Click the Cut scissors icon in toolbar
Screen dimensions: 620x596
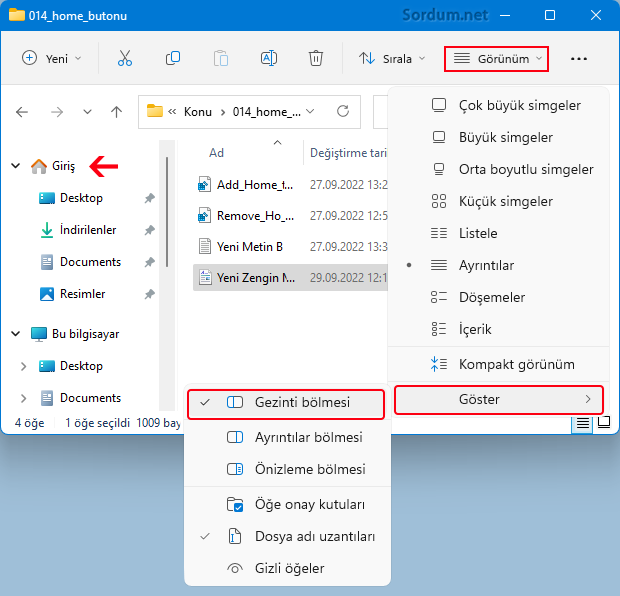point(125,58)
